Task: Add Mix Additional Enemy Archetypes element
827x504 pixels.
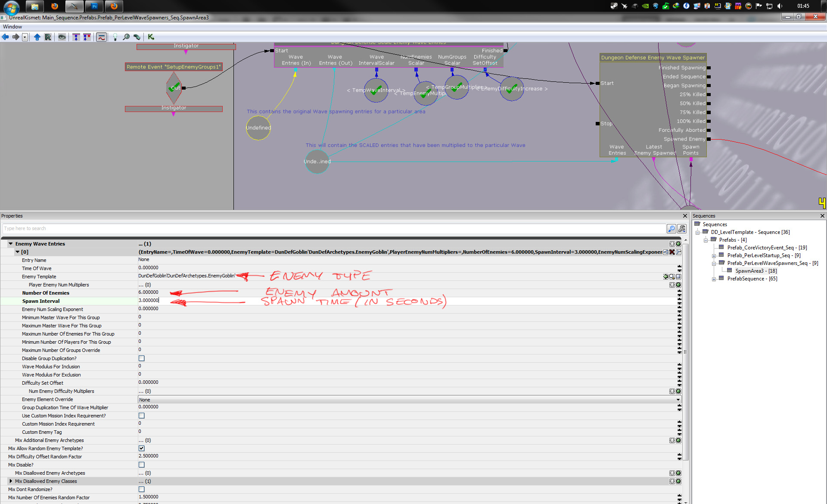Action: point(678,440)
